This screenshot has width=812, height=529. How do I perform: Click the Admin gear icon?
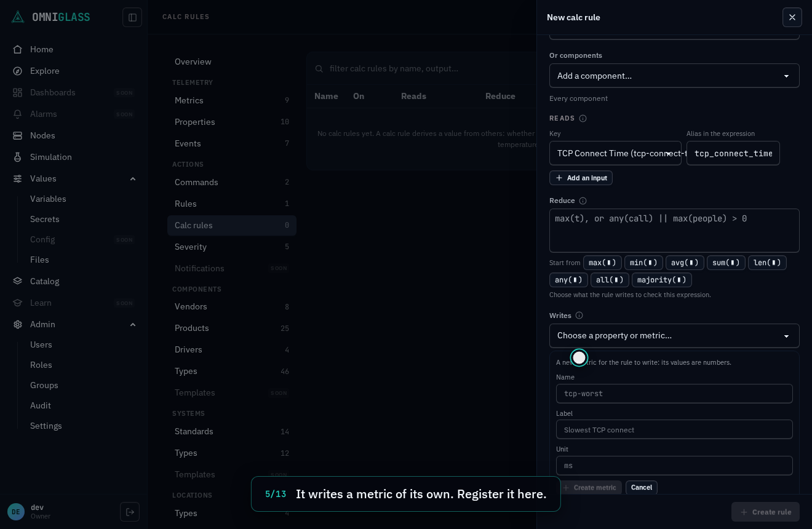(18, 324)
